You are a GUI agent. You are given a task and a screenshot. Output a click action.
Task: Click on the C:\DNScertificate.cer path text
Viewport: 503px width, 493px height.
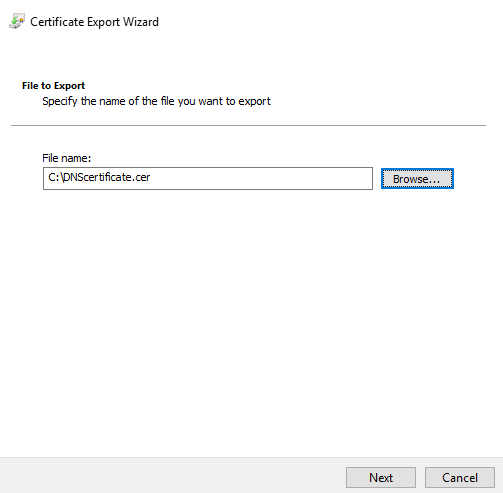pos(99,177)
